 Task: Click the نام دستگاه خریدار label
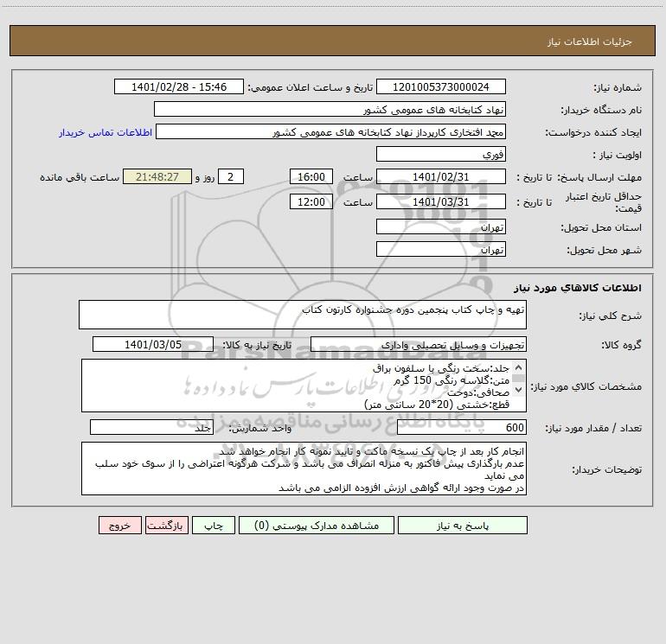point(601,110)
